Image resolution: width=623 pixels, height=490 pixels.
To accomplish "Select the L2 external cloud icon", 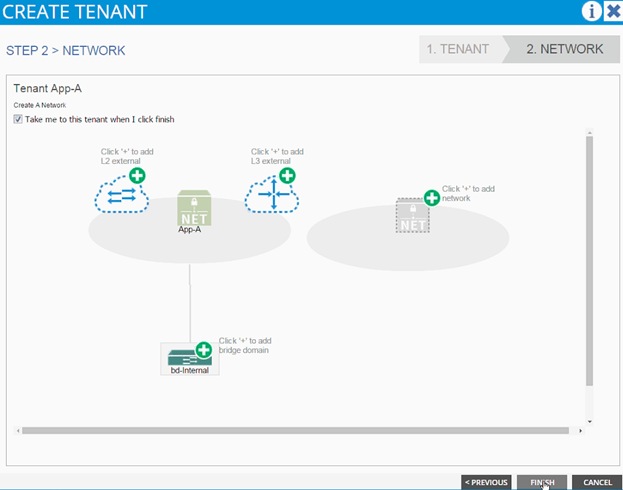I will coord(121,196).
